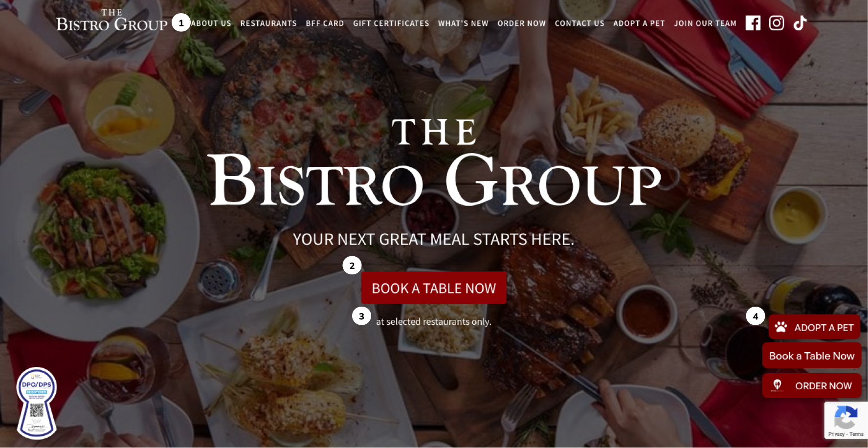Open the Restaurants menu item
Viewport: 868px width, 448px height.
pos(268,23)
